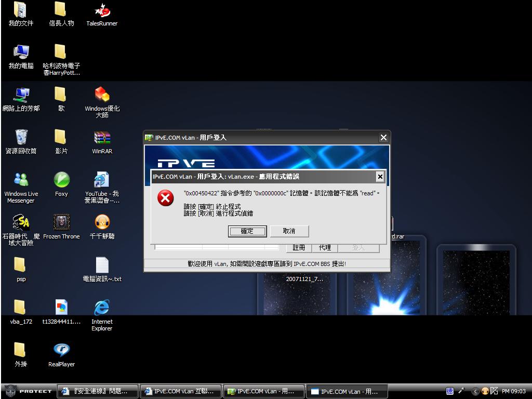Click the 代理 proxy button
The height and width of the screenshot is (399, 532).
tap(325, 248)
